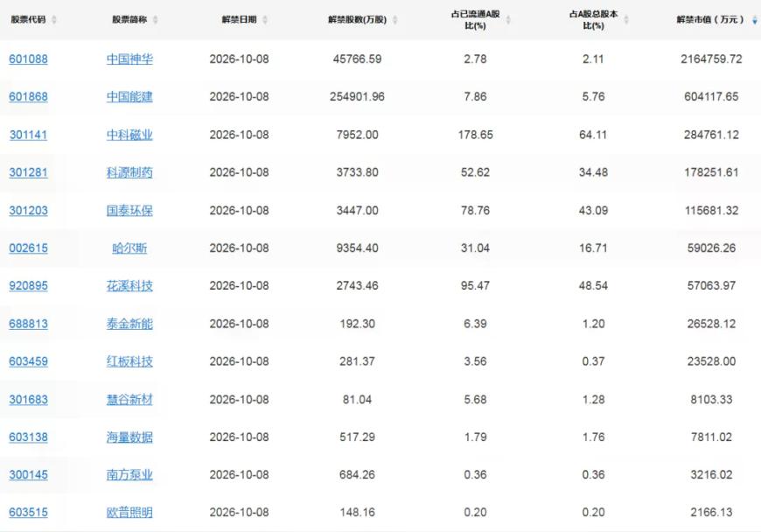Click stock code 002615
This screenshot has height=532, width=761.
point(28,248)
